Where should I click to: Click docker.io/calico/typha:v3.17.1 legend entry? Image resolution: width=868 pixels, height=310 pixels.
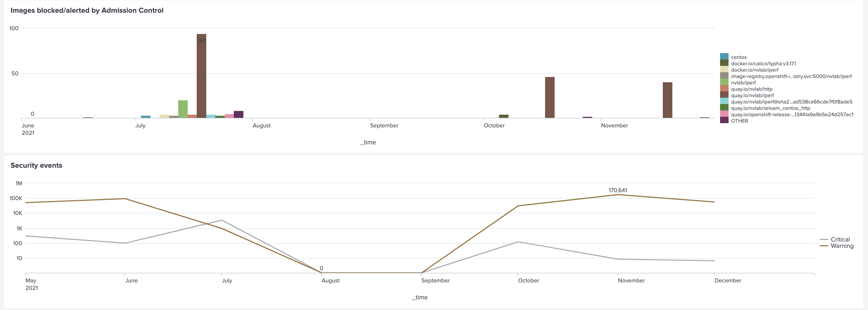pos(763,63)
